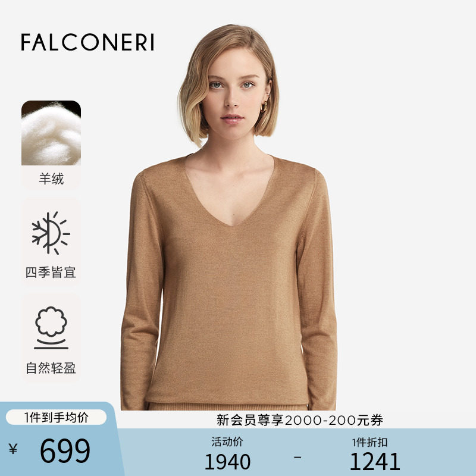Click the sweater's ribbed hem
476x476 pixels.
(x=228, y=406)
